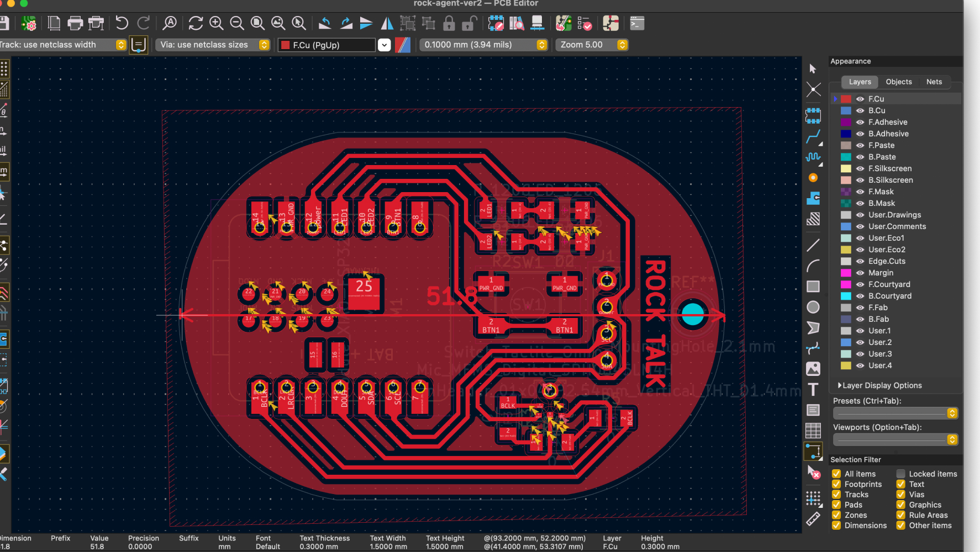980x552 pixels.
Task: Pick the Measure ruler tool
Action: [813, 519]
